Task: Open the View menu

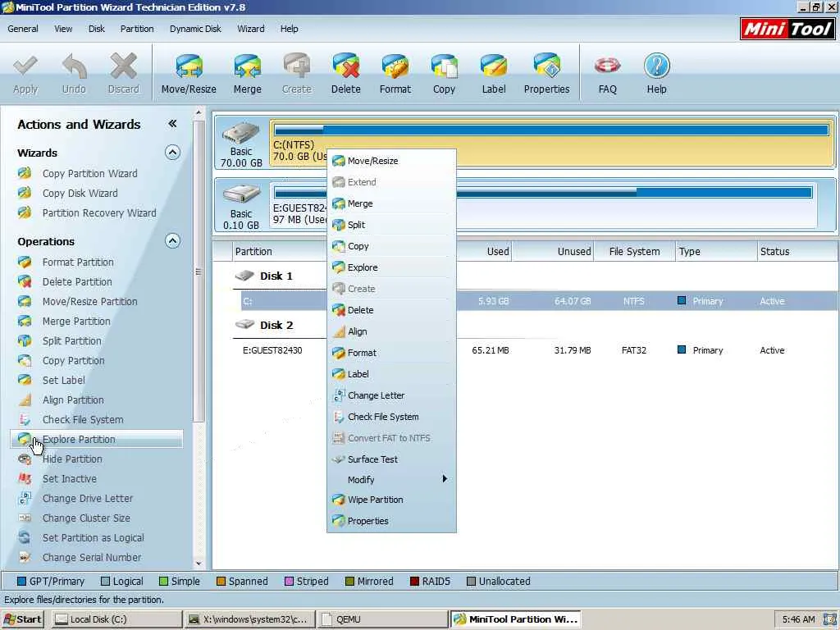Action: coord(62,29)
